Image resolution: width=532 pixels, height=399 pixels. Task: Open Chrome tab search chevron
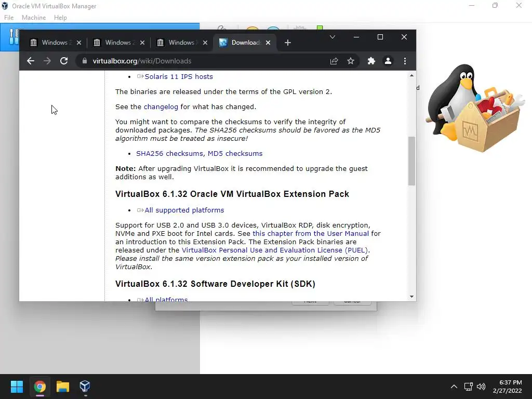coord(332,37)
